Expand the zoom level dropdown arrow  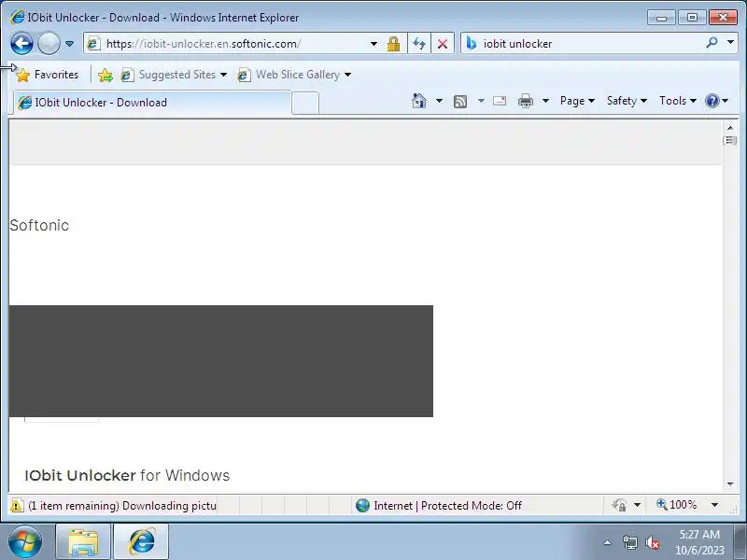point(714,505)
